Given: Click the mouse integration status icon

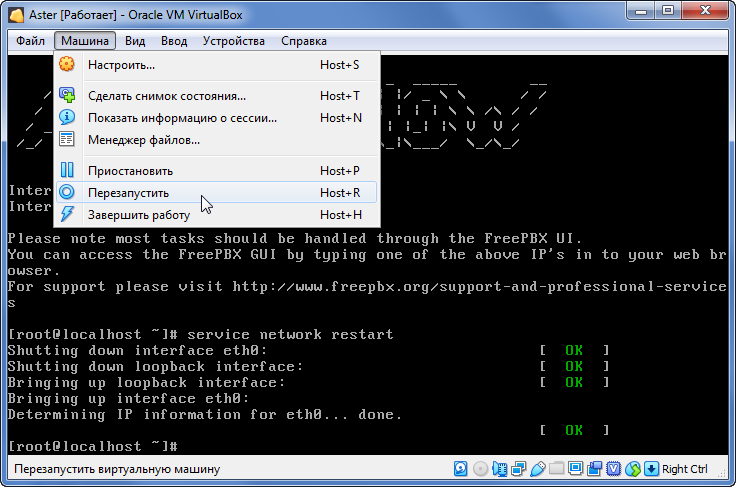Looking at the screenshot, I should click(x=633, y=469).
